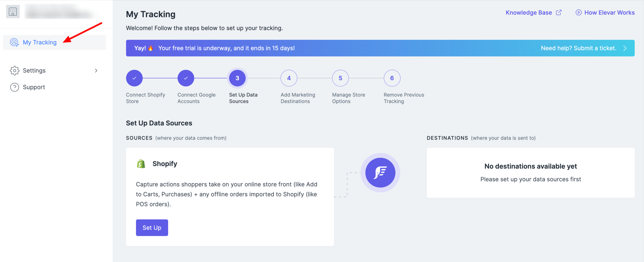
Task: Click the Knowledge Base external link icon
Action: 559,12
